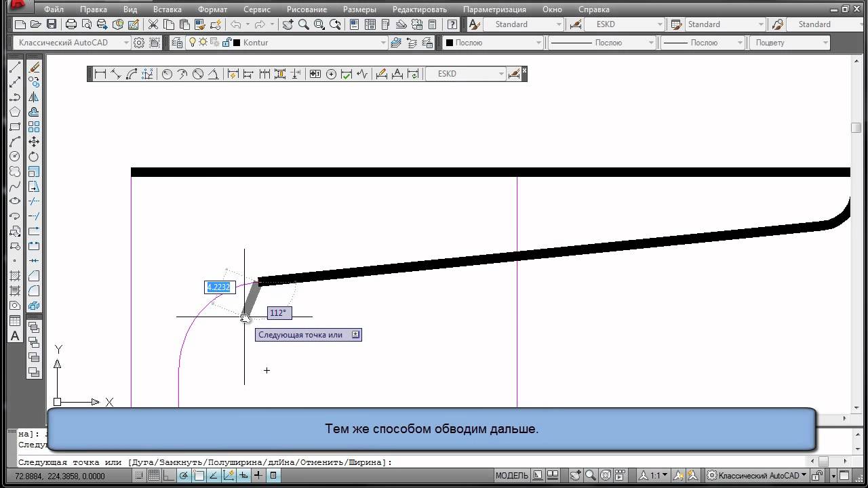Click the Zoom Window icon
The image size is (868, 488).
[319, 24]
